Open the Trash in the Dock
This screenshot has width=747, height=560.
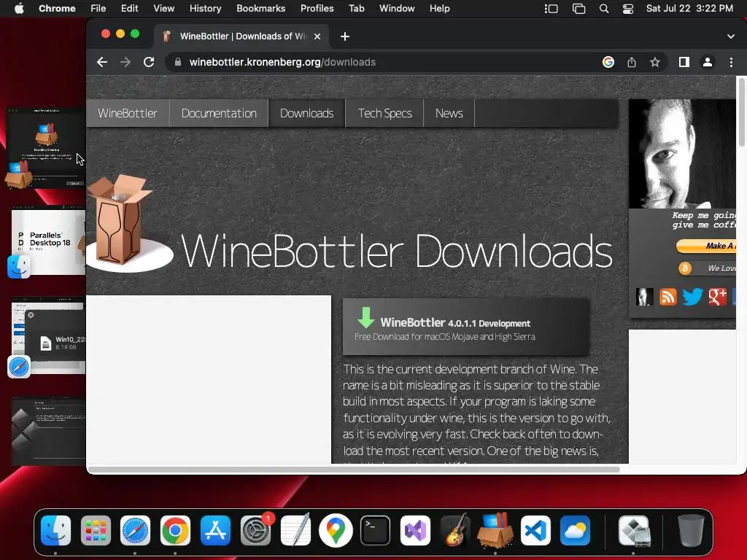(691, 531)
